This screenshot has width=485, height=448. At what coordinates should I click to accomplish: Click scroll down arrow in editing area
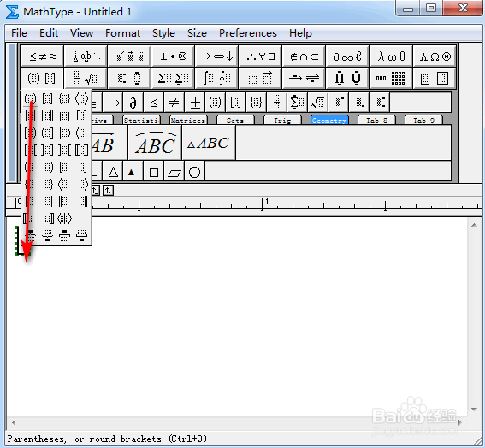[474, 409]
